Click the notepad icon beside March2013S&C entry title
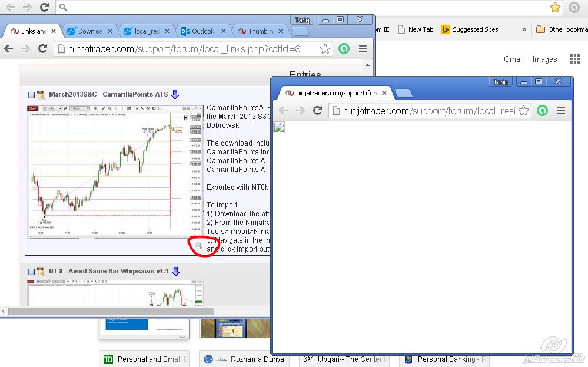The width and height of the screenshot is (588, 367). [x=41, y=95]
